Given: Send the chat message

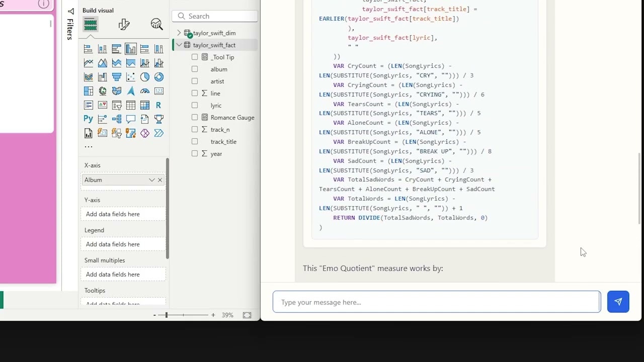Looking at the screenshot, I should click(x=618, y=302).
